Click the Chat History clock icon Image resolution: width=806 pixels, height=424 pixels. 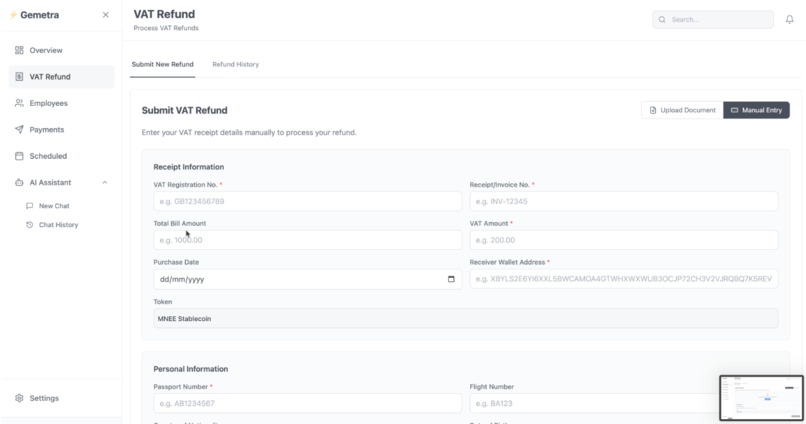(x=29, y=225)
